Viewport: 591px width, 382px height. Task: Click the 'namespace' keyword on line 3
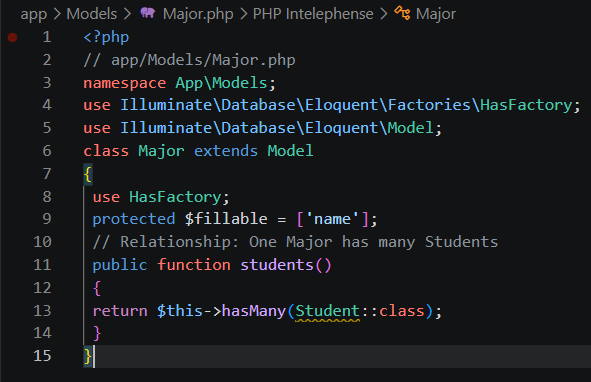(x=125, y=83)
